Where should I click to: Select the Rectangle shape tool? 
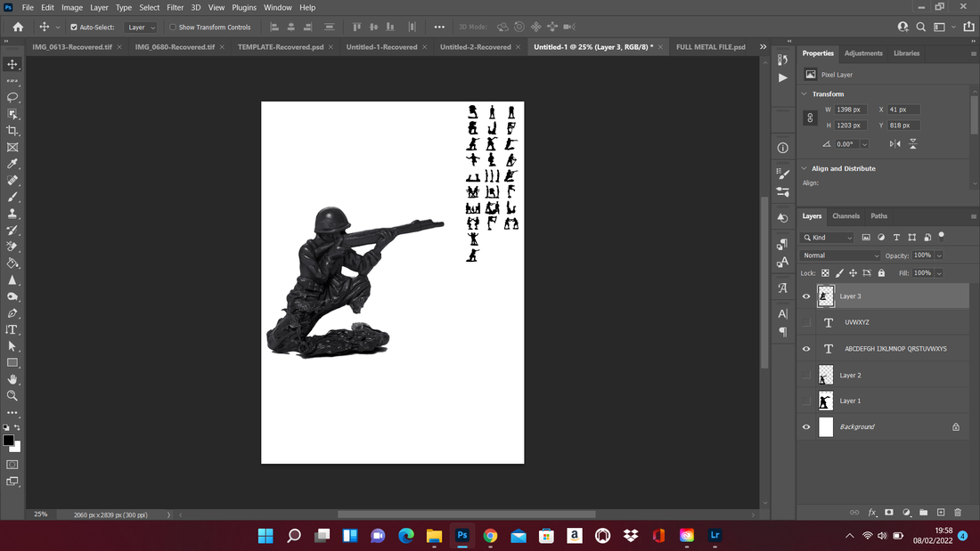(x=12, y=363)
